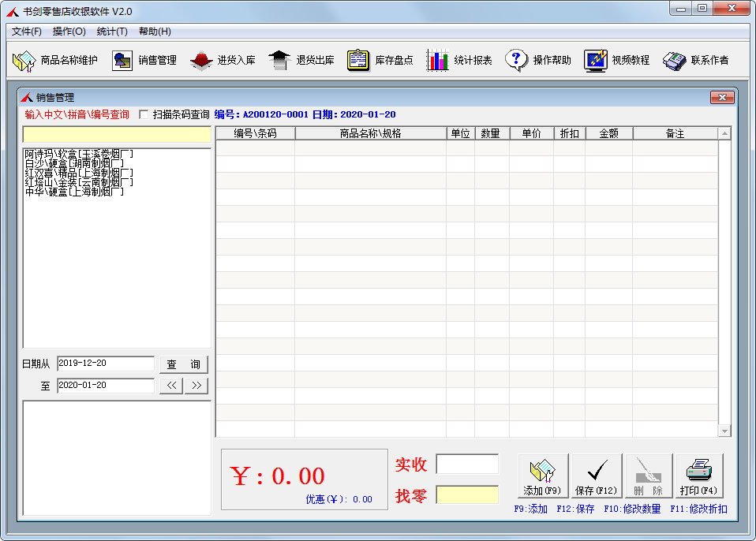Click the 至 end date field
The image size is (756, 541).
tap(106, 386)
